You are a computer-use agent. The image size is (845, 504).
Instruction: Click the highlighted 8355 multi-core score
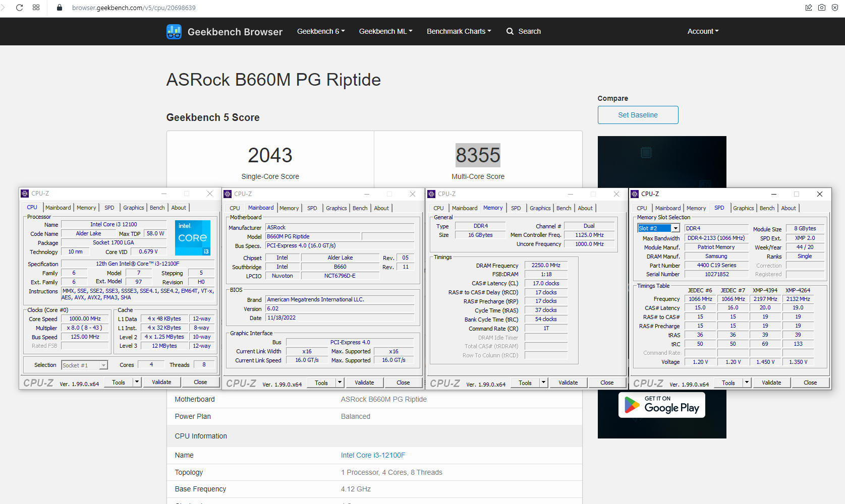[478, 155]
